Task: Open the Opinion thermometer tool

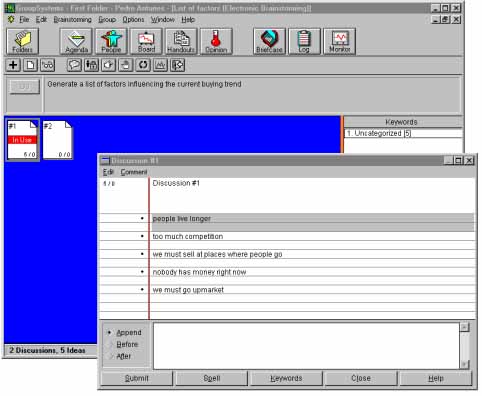Action: pos(216,41)
